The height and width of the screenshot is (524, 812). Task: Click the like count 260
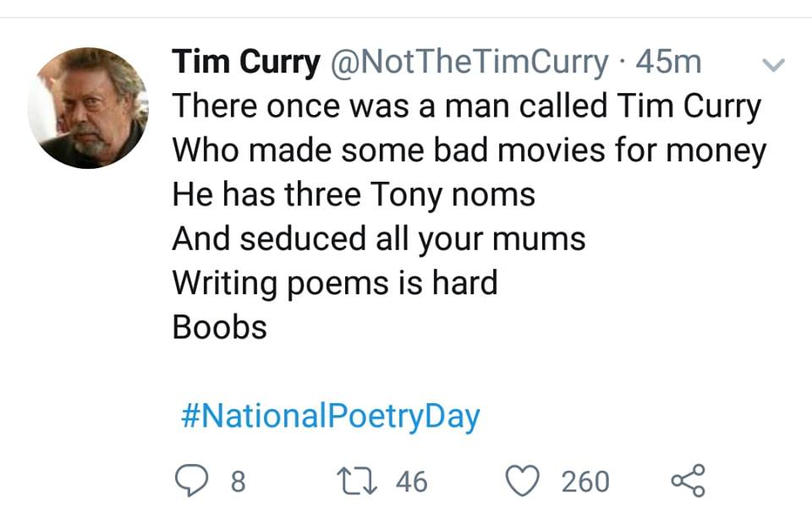tap(585, 482)
